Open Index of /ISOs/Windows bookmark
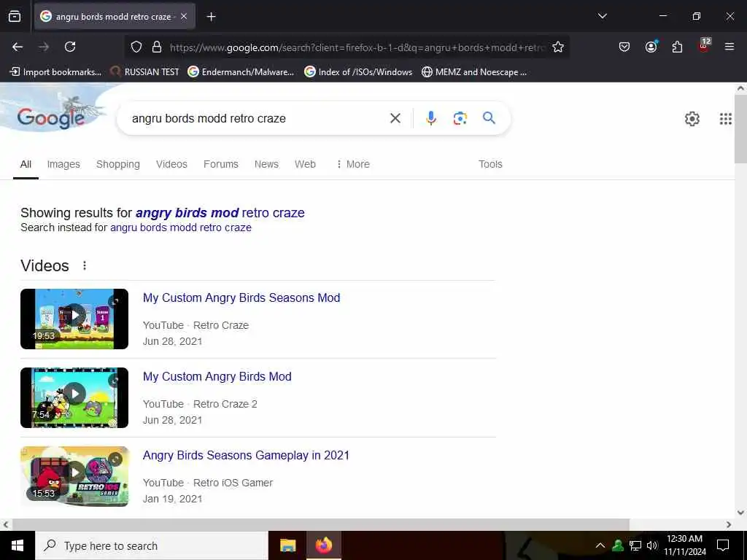Viewport: 747px width, 560px height. [358, 72]
